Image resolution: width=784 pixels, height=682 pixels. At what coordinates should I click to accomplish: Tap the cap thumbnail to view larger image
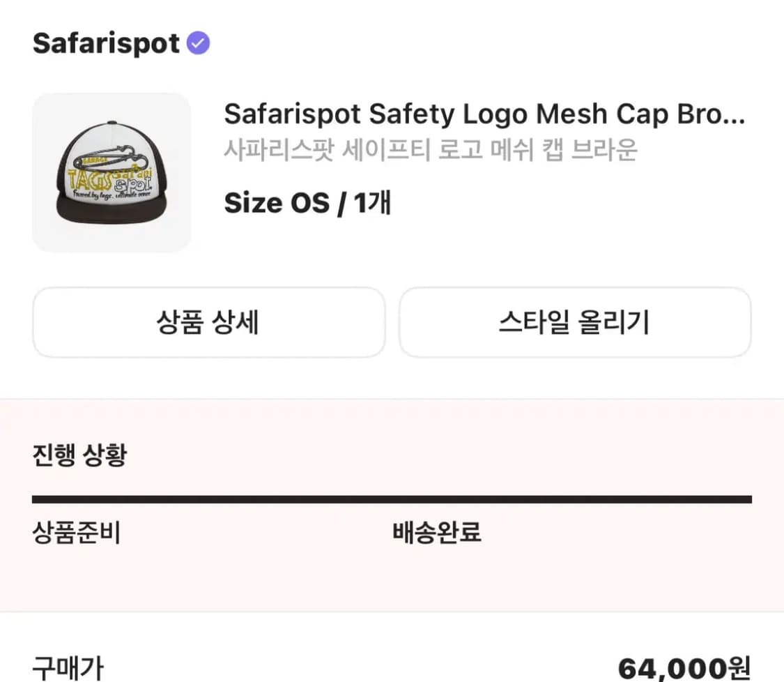point(113,172)
